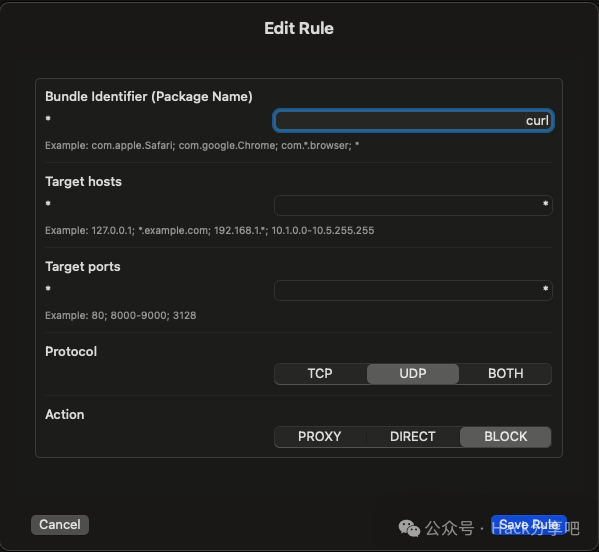Click the Target hosts heading label
This screenshot has height=552, width=599.
(83, 181)
